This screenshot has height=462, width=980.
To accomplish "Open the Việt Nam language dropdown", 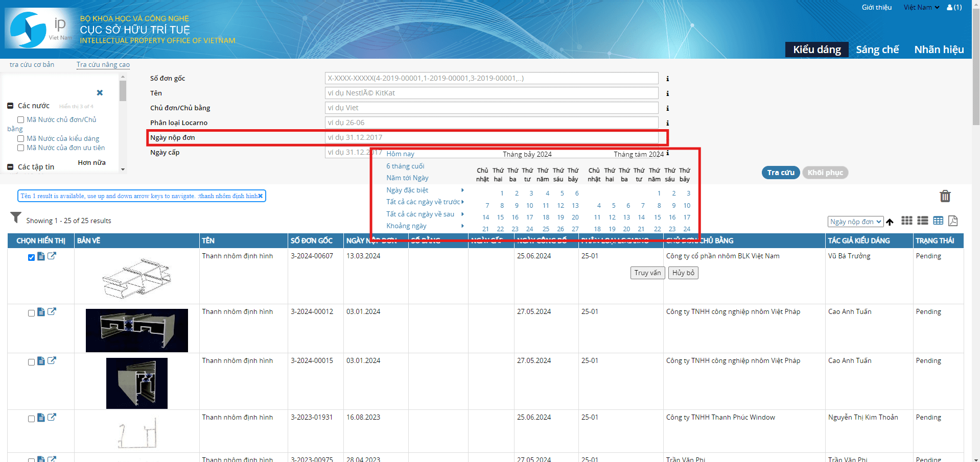I will [921, 7].
